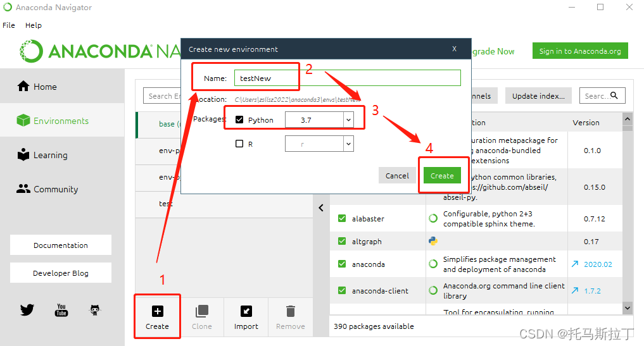644x346 pixels.
Task: Click the Sign in to Anaconda.org button
Action: (580, 51)
